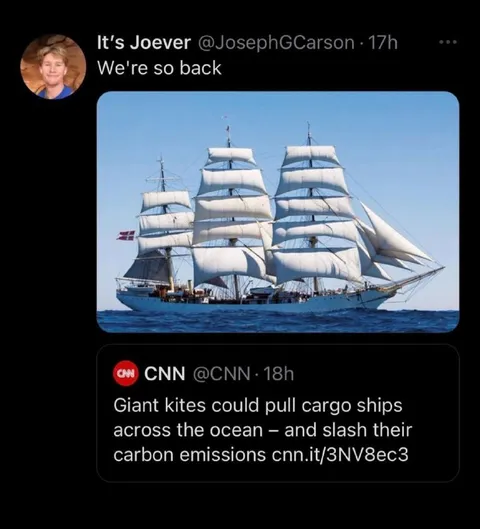This screenshot has width=480, height=529.
Task: Click the dark blue ocean below the ship
Action: pyautogui.click(x=278, y=321)
